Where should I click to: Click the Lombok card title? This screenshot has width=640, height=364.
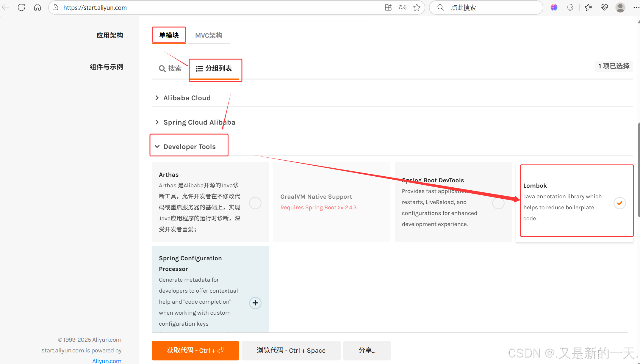click(535, 186)
